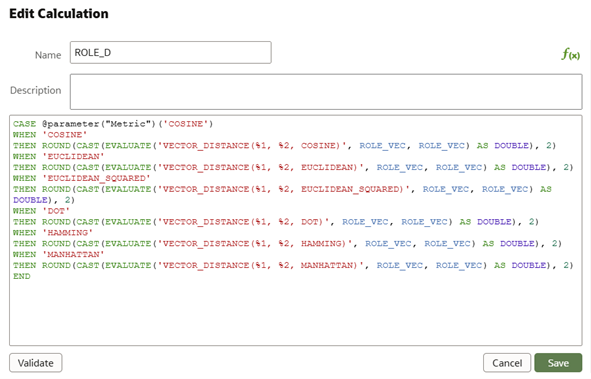Screen dimensions: 591x379
Task: Click the @parameter("Metric") text in CASE line
Action: click(98, 124)
